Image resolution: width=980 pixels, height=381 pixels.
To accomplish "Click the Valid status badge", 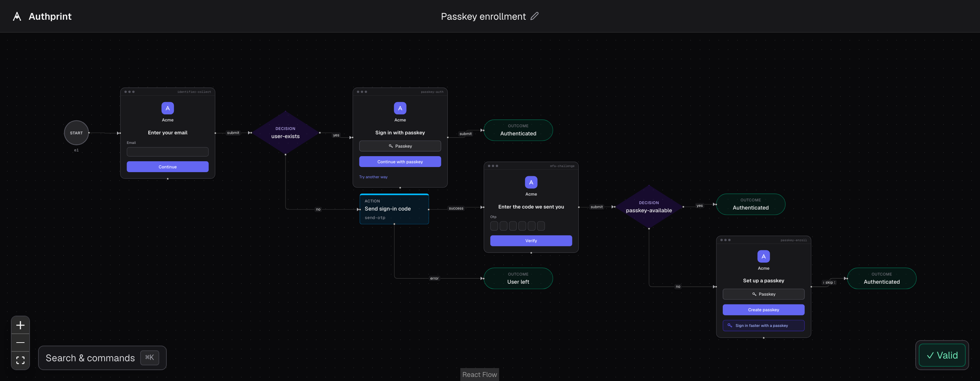I will (x=942, y=355).
